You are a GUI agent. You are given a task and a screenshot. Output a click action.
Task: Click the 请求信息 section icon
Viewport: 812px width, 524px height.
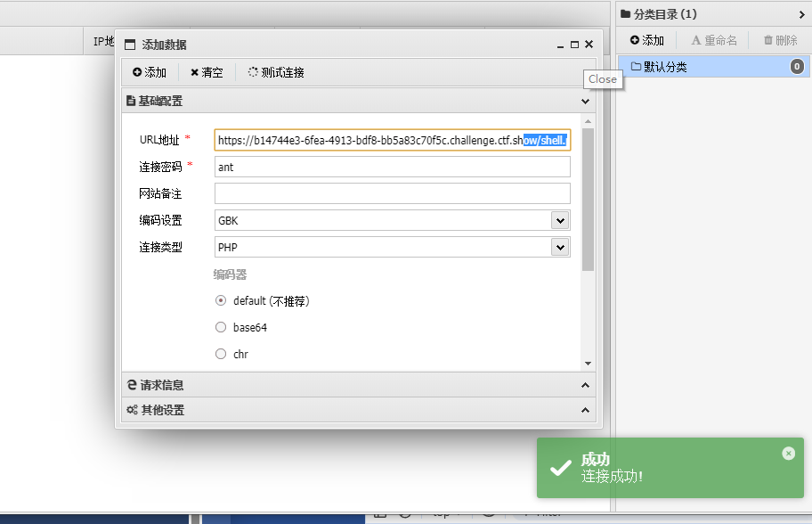click(x=132, y=385)
